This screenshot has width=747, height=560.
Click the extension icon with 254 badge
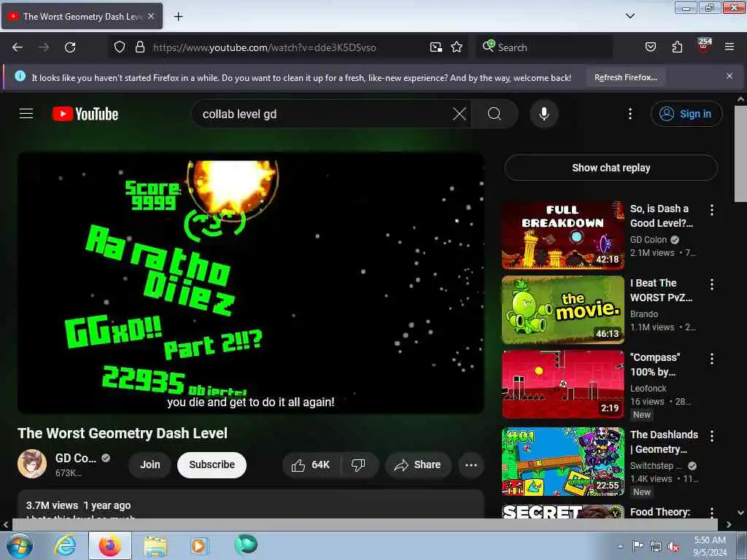pyautogui.click(x=704, y=46)
